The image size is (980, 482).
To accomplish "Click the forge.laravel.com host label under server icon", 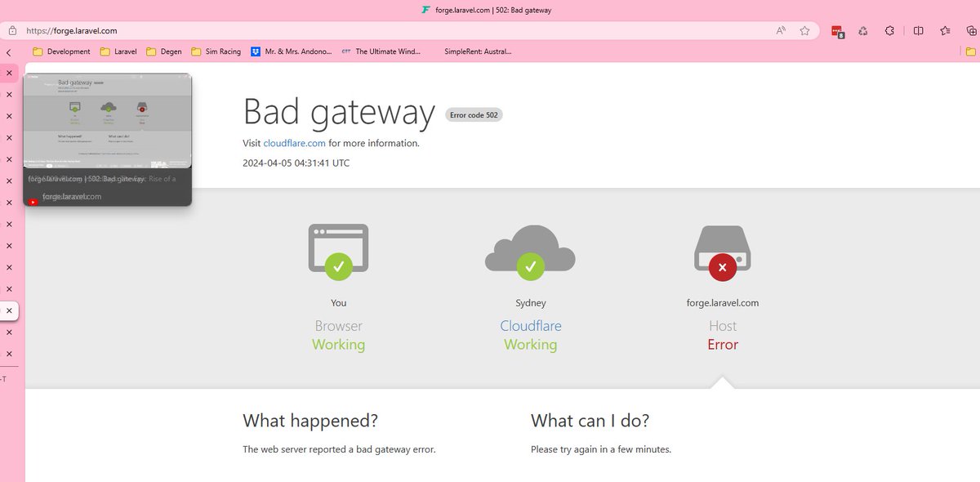I will click(723, 303).
